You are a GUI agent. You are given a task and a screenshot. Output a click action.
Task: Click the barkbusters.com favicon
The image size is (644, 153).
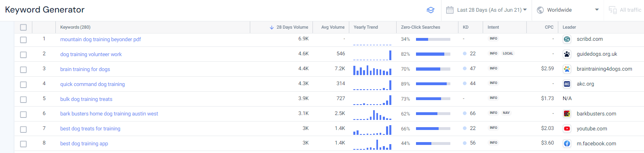tap(567, 114)
